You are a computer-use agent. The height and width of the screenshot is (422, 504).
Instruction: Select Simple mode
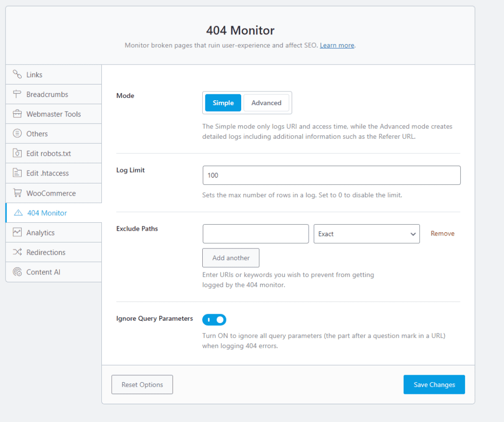coord(223,103)
